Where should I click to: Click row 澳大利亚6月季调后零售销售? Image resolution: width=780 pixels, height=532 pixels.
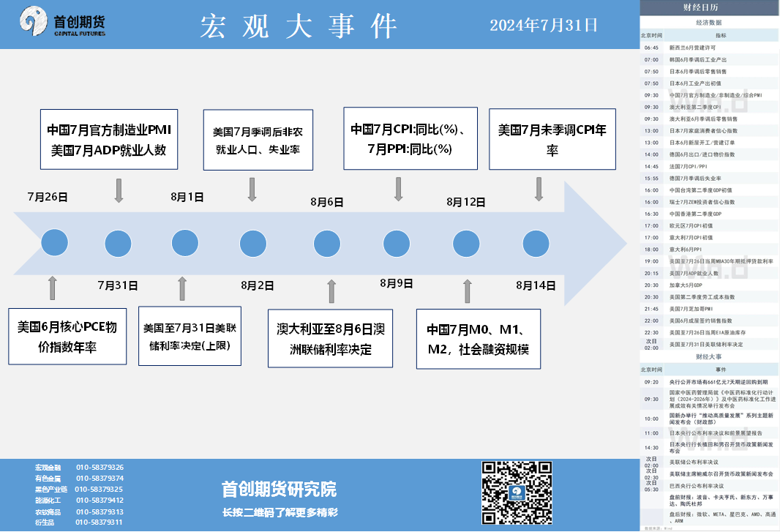tap(709, 119)
